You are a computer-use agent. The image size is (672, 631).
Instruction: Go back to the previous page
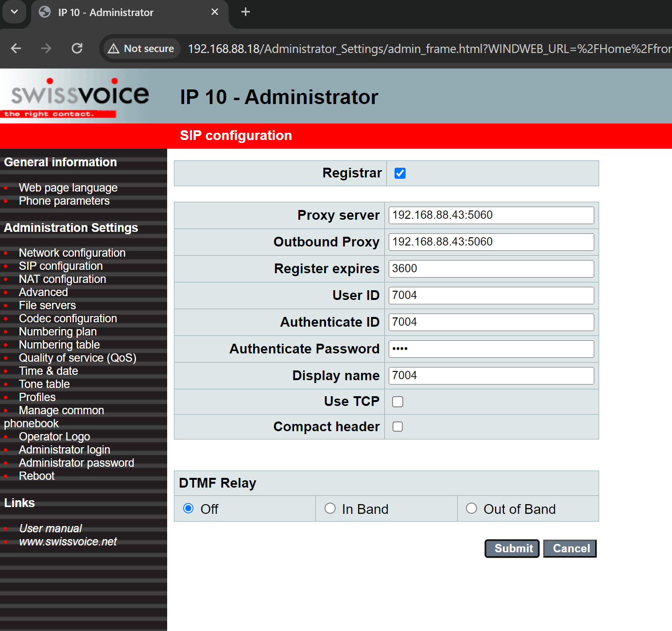coord(16,49)
